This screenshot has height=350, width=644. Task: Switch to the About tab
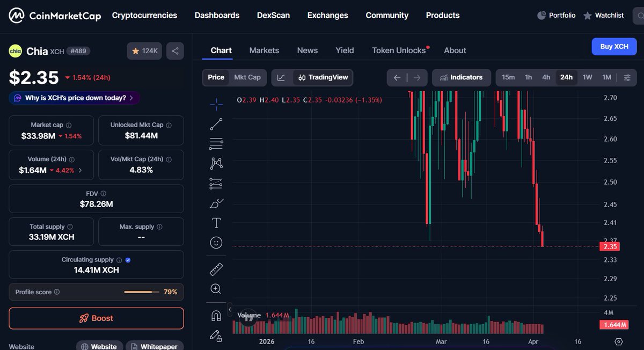[x=455, y=50]
